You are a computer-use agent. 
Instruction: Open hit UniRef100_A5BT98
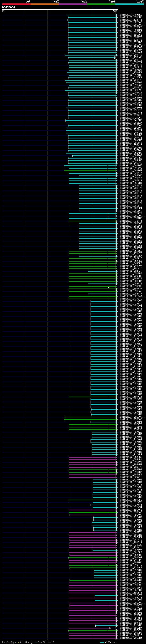[x=131, y=30]
